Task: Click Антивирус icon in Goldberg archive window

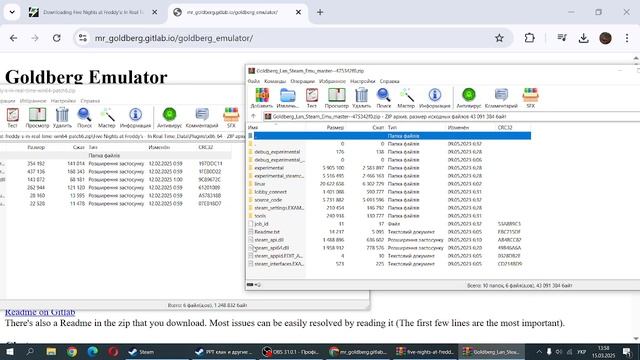Action: [x=469, y=98]
